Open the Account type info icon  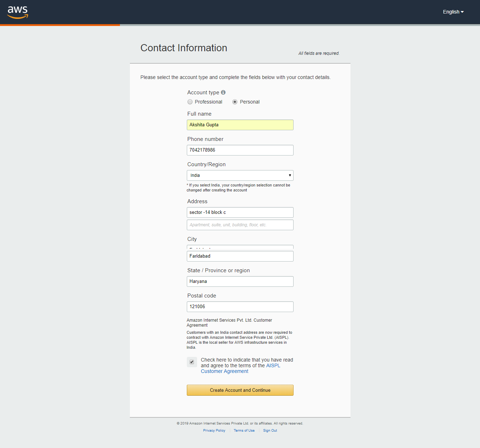coord(223,92)
